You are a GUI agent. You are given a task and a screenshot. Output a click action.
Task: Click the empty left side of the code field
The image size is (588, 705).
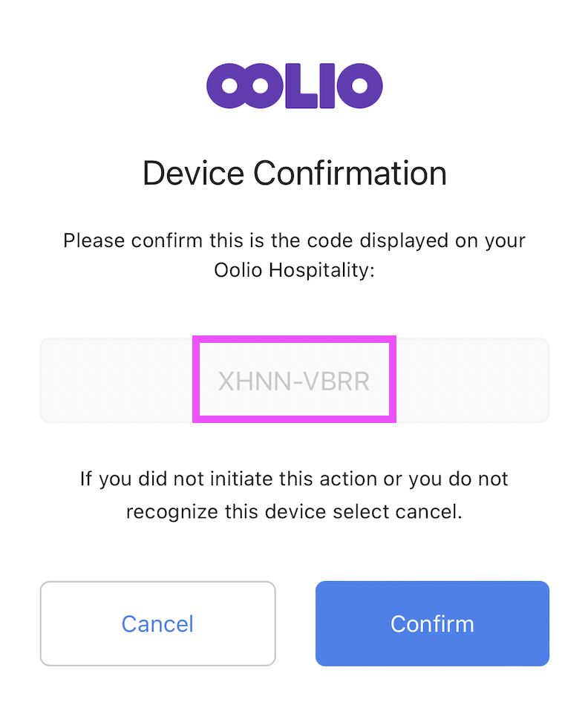pyautogui.click(x=115, y=381)
